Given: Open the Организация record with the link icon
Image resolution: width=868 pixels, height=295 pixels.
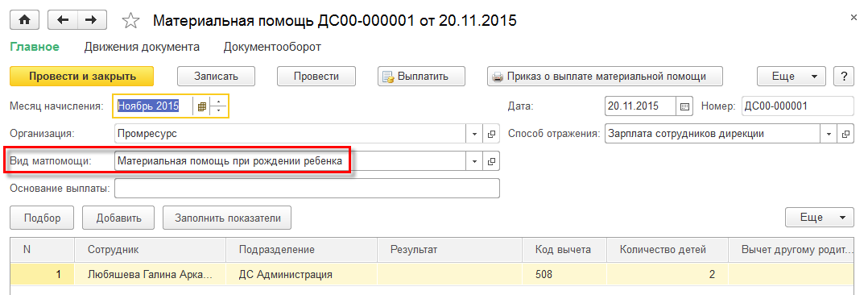Looking at the screenshot, I should pos(491,134).
